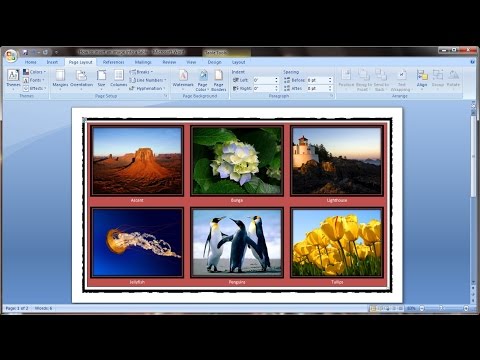Click the Group objects button
Viewport: 480px width, 360px height.
click(438, 79)
